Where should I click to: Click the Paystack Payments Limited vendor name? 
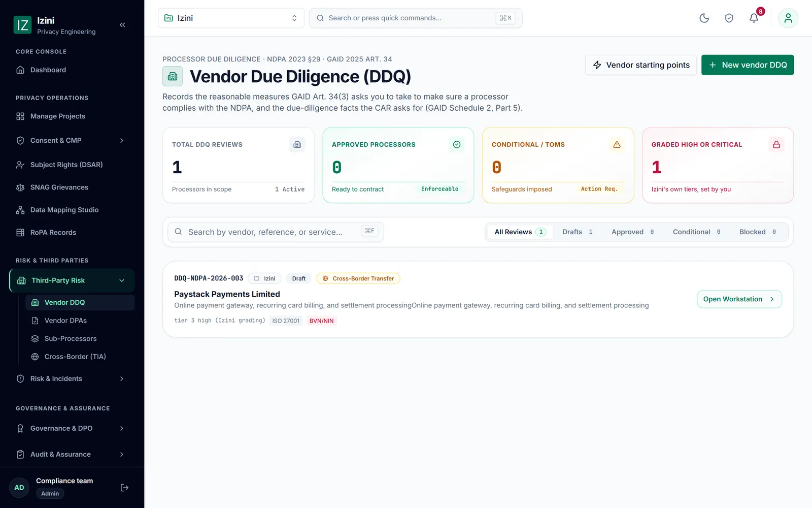pyautogui.click(x=227, y=294)
